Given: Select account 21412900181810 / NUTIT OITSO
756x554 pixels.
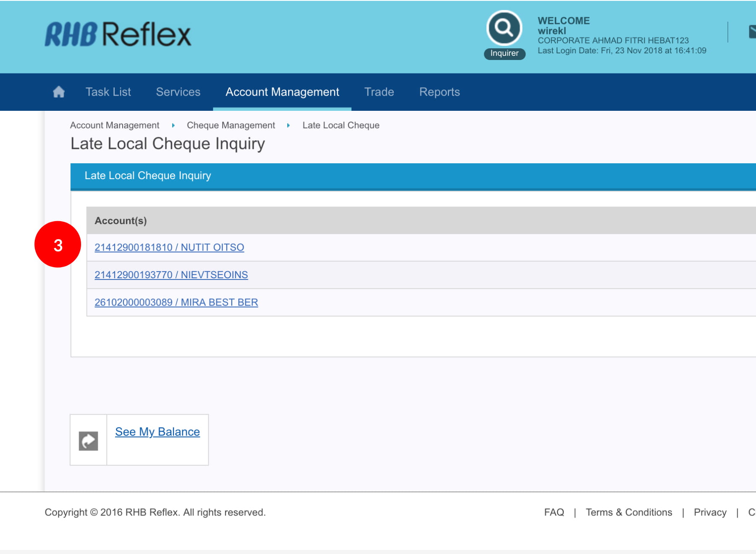Looking at the screenshot, I should (169, 247).
